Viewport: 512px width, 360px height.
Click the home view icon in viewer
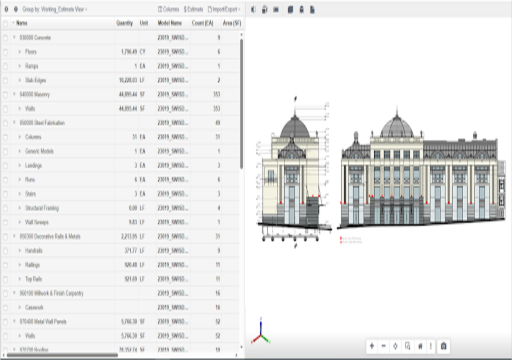pos(420,346)
